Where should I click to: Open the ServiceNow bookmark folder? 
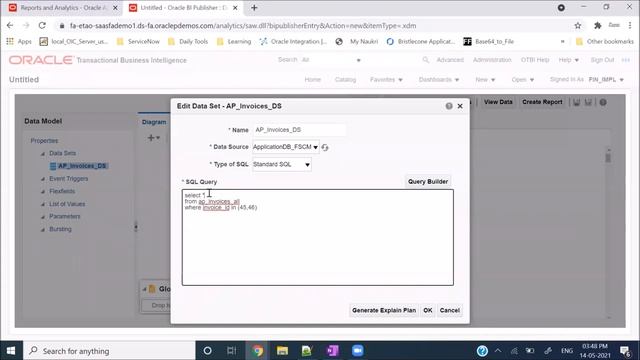138,42
